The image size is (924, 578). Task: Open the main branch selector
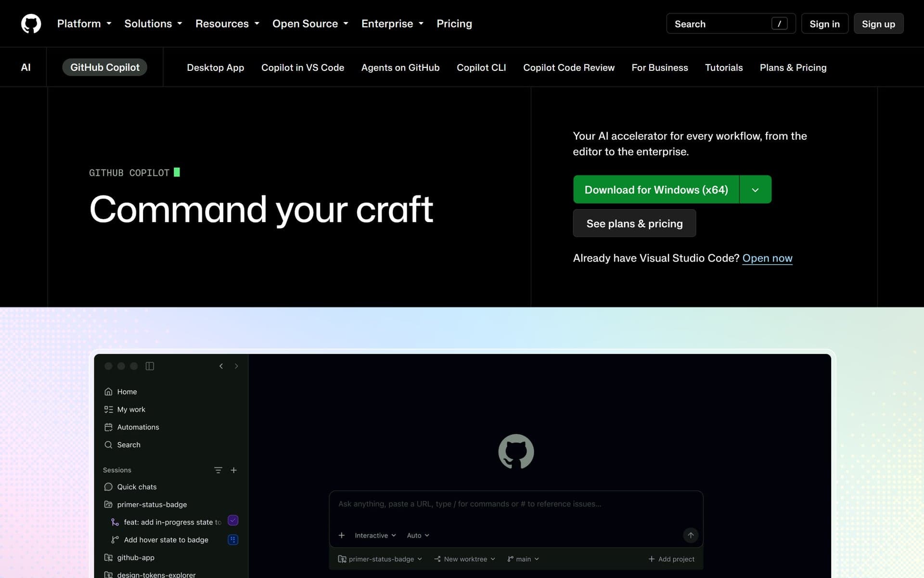click(x=523, y=559)
